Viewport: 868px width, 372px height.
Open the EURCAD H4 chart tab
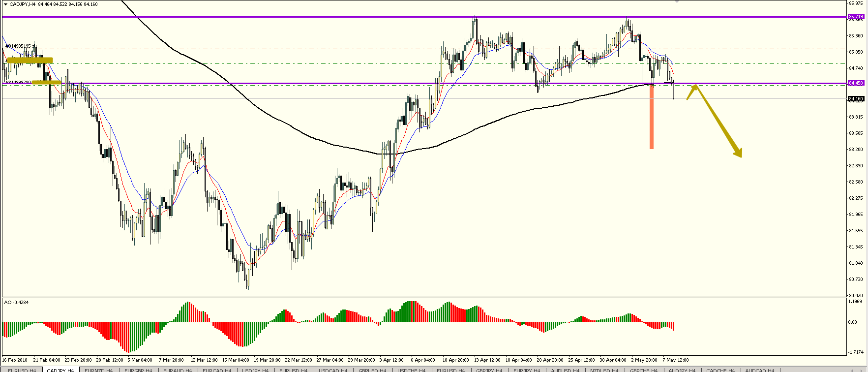(216, 370)
